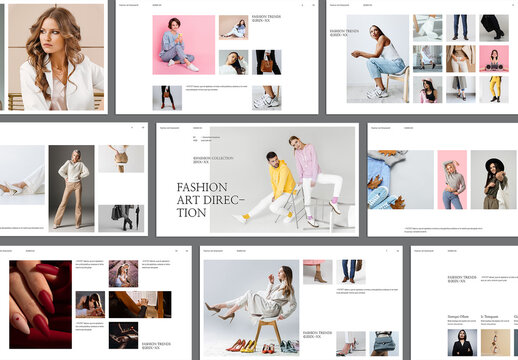Click the 'FASHION ART DIRECTION' title text
The height and width of the screenshot is (360, 518).
[x=210, y=199]
